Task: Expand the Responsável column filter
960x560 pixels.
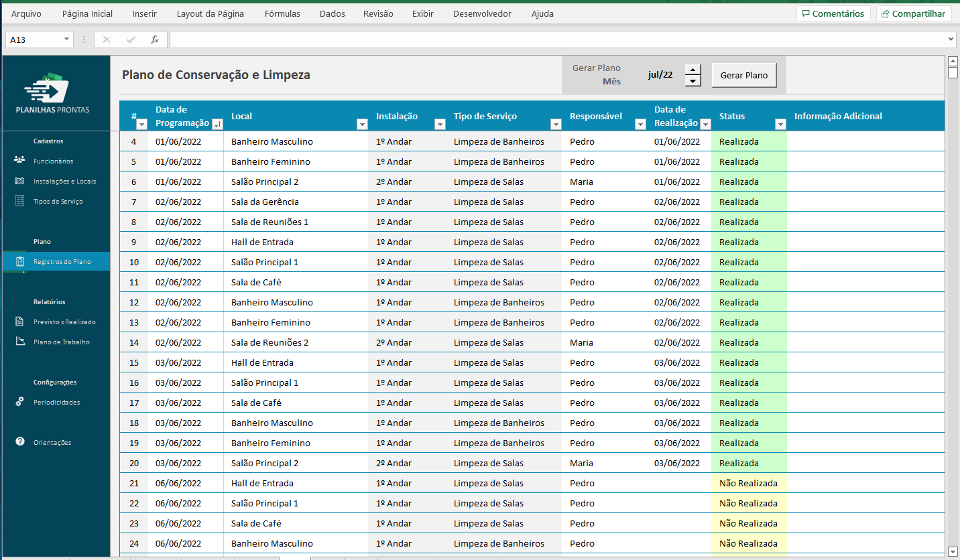Action: coord(640,124)
